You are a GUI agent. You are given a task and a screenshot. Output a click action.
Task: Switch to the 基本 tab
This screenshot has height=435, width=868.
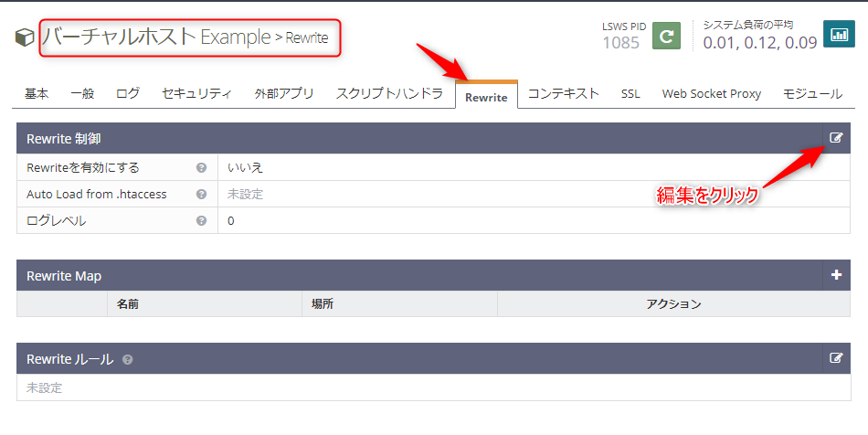37,93
